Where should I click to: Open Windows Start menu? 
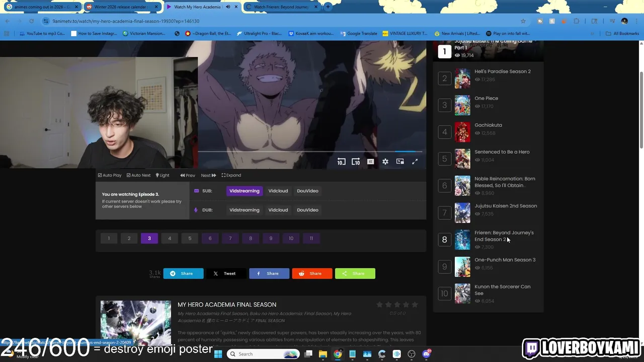[218, 354]
